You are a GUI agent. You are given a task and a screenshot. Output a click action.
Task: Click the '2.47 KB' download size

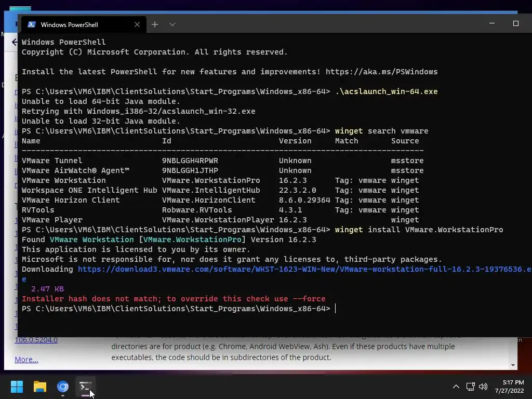click(x=47, y=289)
